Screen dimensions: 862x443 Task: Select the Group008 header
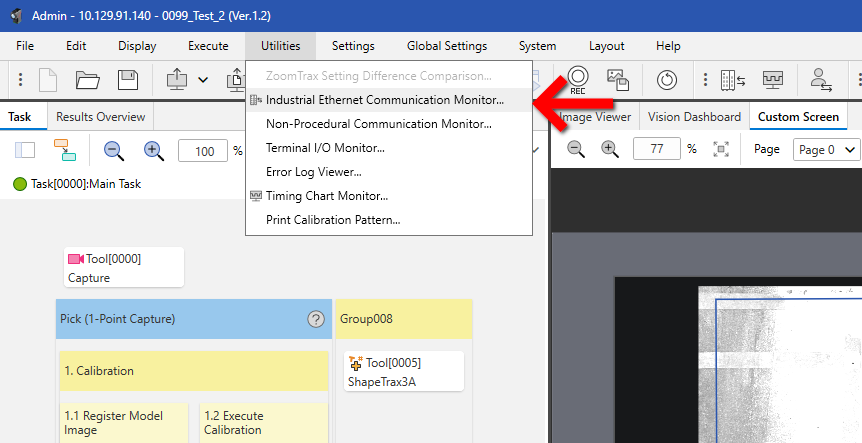(404, 319)
